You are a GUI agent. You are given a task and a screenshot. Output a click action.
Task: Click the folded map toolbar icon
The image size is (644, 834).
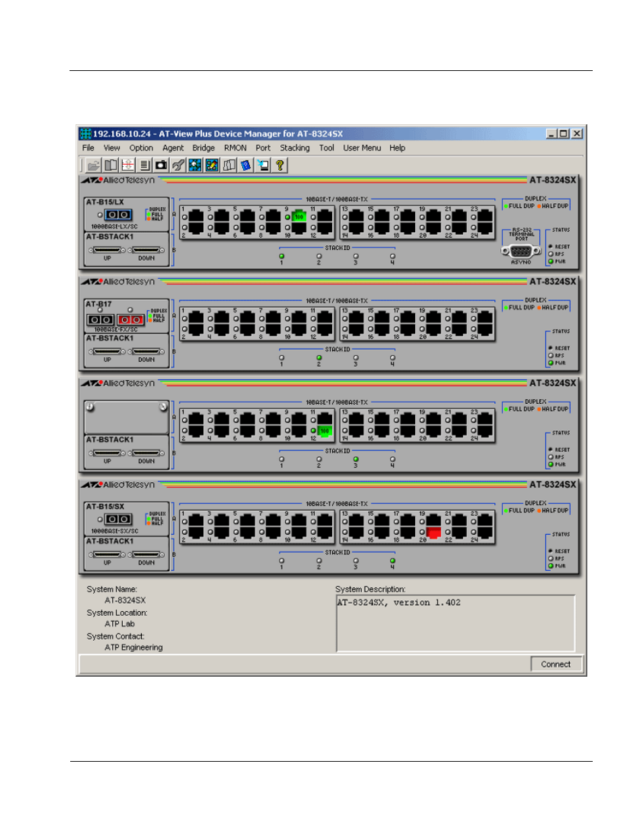click(x=229, y=165)
